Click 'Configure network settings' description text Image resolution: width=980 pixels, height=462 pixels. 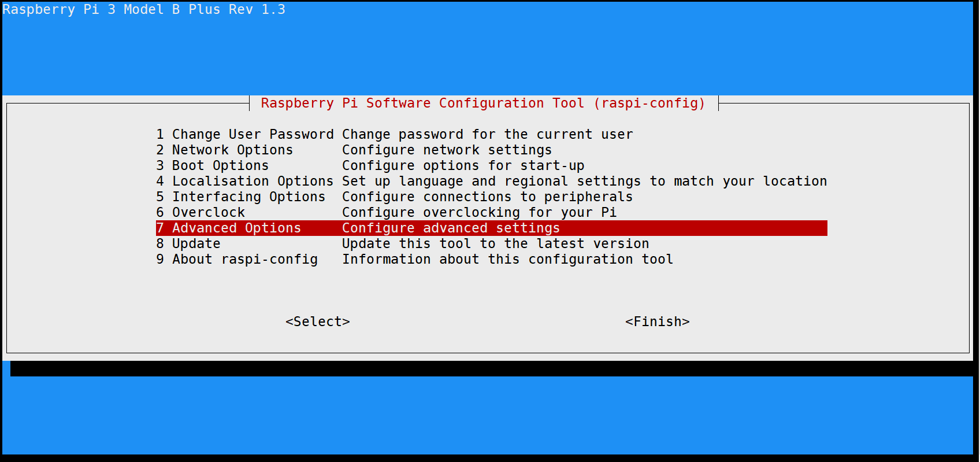[447, 150]
